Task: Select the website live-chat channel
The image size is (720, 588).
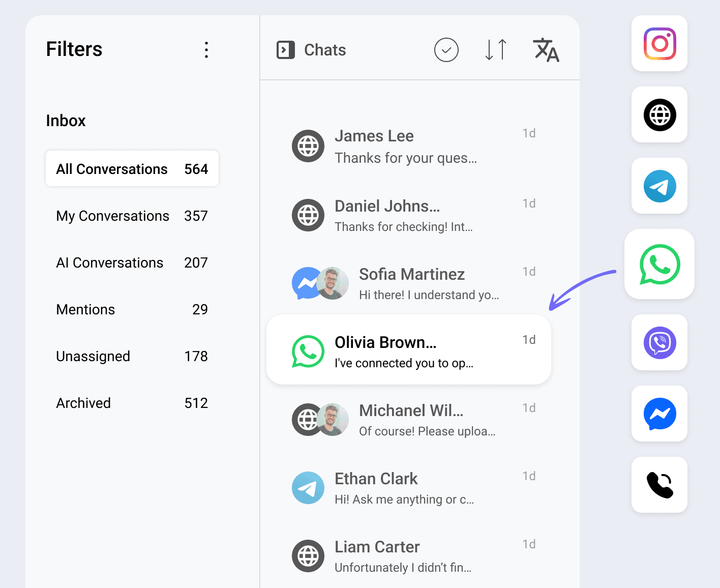Action: click(659, 115)
